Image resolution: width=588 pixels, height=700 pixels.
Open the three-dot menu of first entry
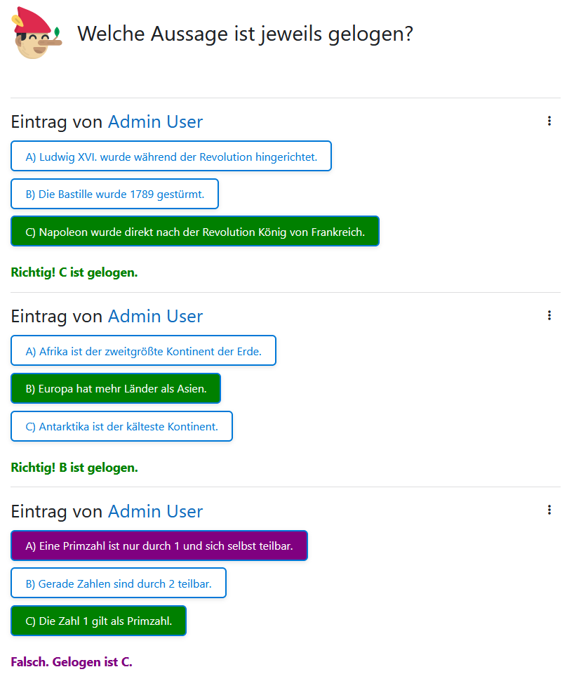[x=549, y=121]
